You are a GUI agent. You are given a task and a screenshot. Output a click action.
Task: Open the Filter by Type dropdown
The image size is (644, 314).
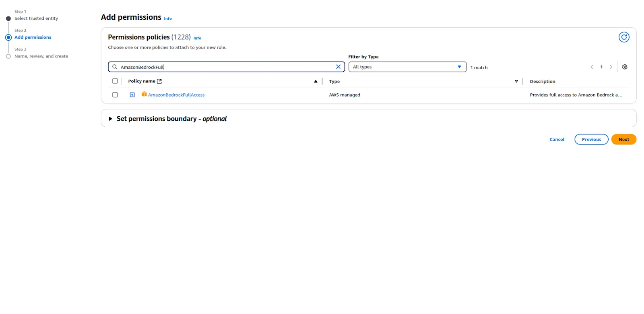coord(407,67)
